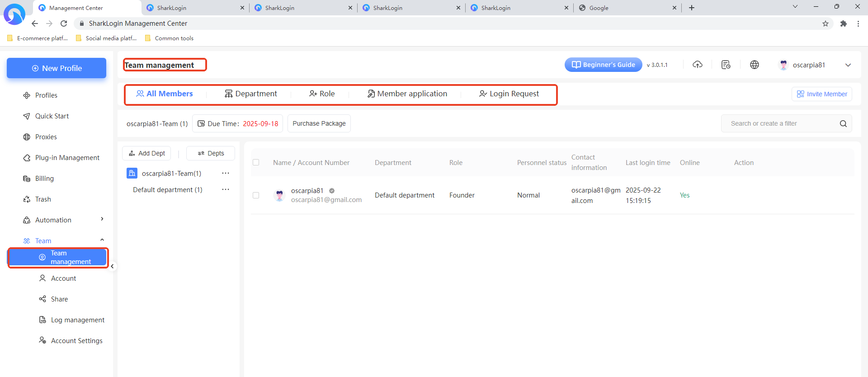Click the New Profile button
The image size is (868, 377).
pos(57,68)
